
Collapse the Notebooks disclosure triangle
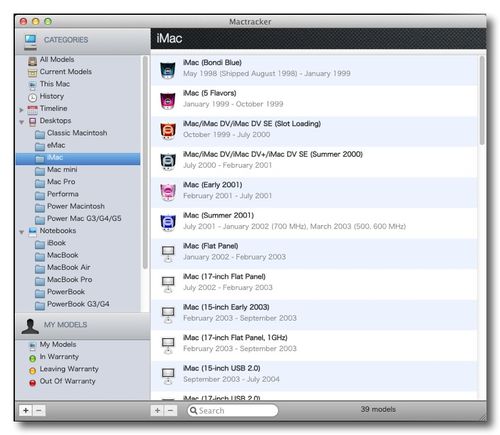pyautogui.click(x=22, y=232)
